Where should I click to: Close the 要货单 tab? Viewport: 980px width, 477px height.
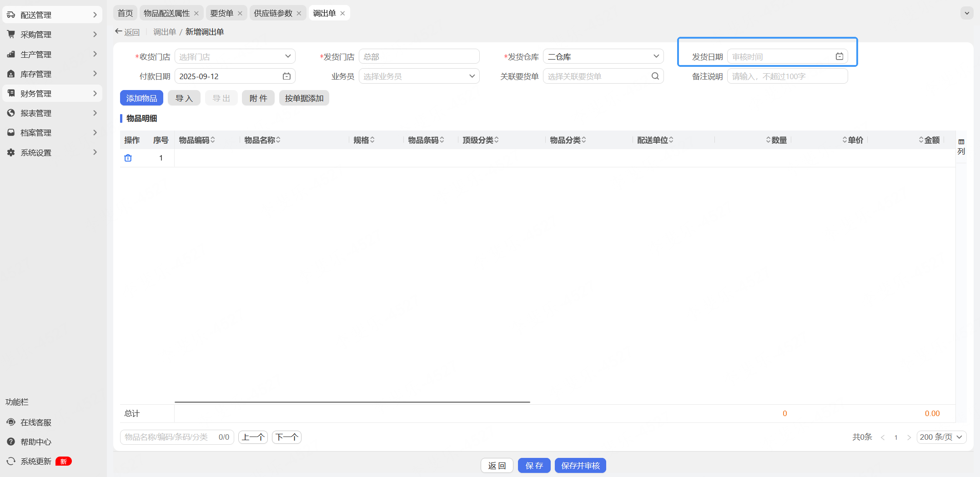(240, 13)
